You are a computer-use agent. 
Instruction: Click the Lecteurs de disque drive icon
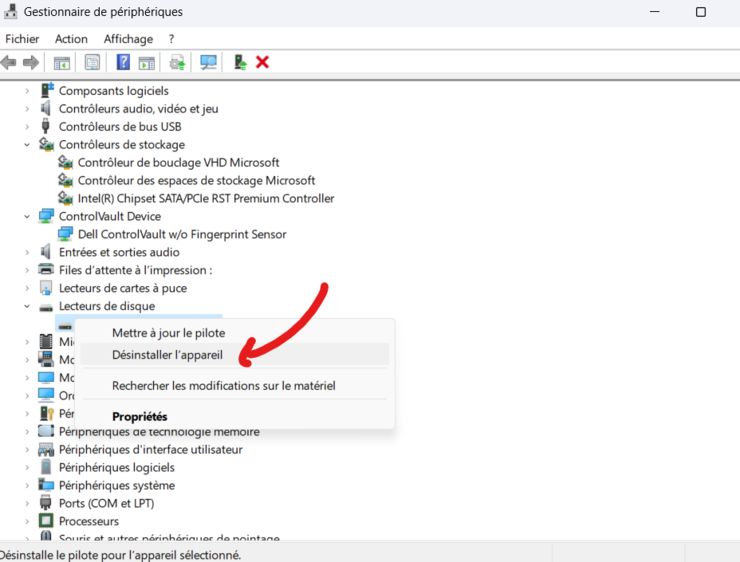[x=46, y=307]
